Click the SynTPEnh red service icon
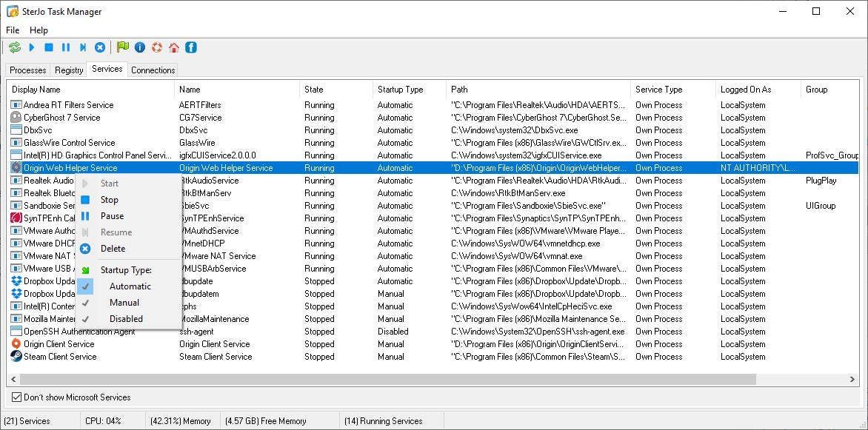868x430 pixels. tap(16, 218)
